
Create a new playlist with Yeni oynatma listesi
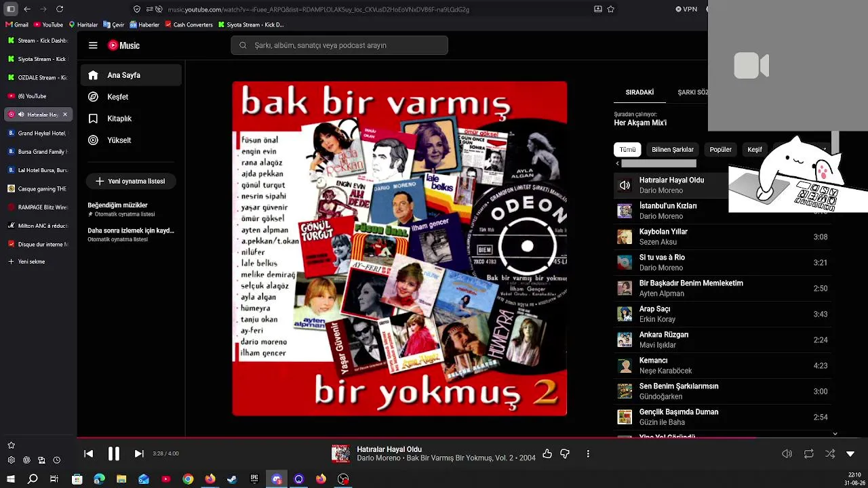pyautogui.click(x=130, y=181)
